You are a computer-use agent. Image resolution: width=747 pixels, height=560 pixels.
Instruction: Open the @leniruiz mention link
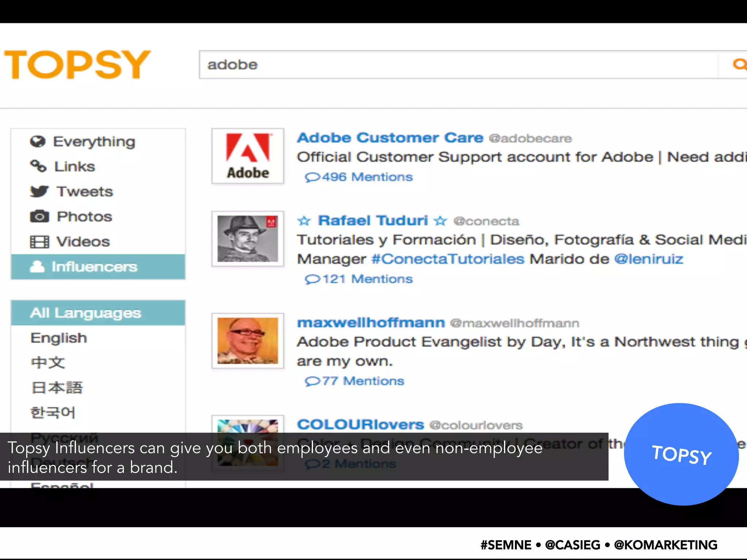pyautogui.click(x=649, y=259)
